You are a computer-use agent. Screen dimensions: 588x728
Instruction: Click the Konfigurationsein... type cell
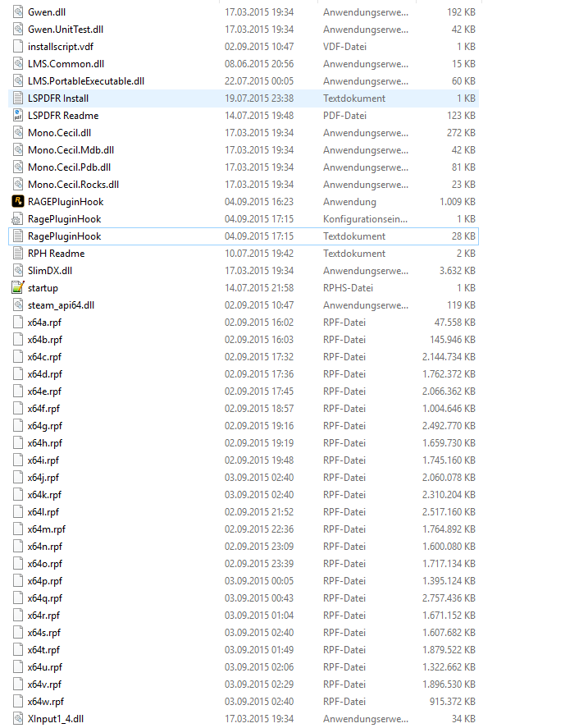point(365,218)
